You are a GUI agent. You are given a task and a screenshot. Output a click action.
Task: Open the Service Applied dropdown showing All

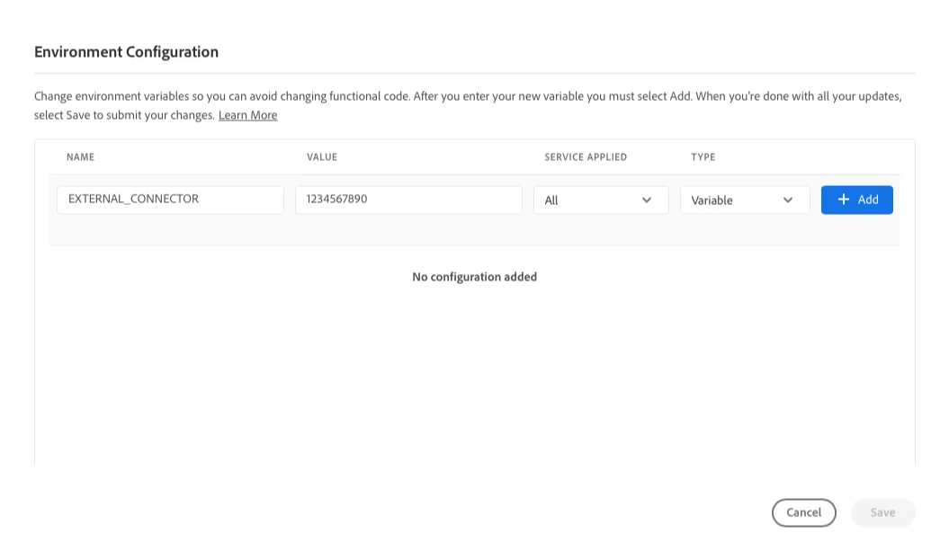601,200
